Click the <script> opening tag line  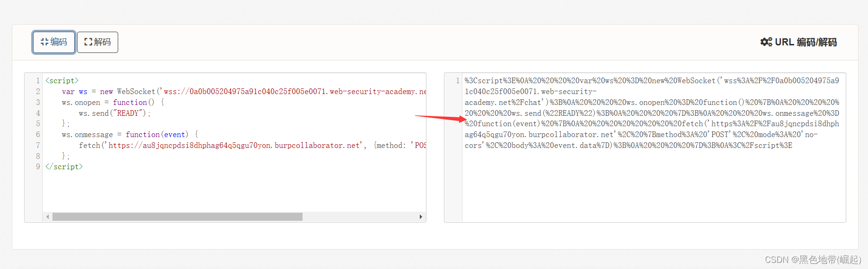62,81
